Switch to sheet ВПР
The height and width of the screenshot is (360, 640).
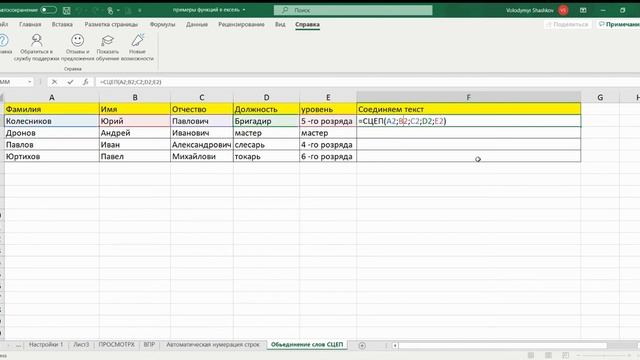point(149,345)
